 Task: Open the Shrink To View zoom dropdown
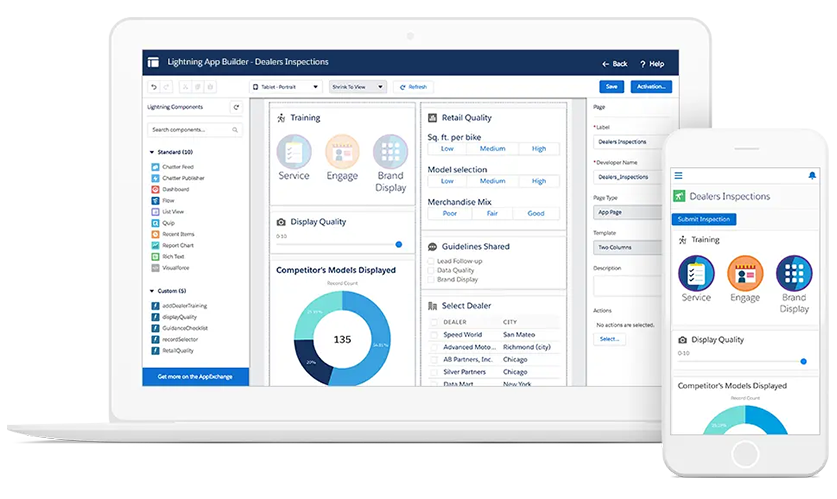click(x=358, y=87)
